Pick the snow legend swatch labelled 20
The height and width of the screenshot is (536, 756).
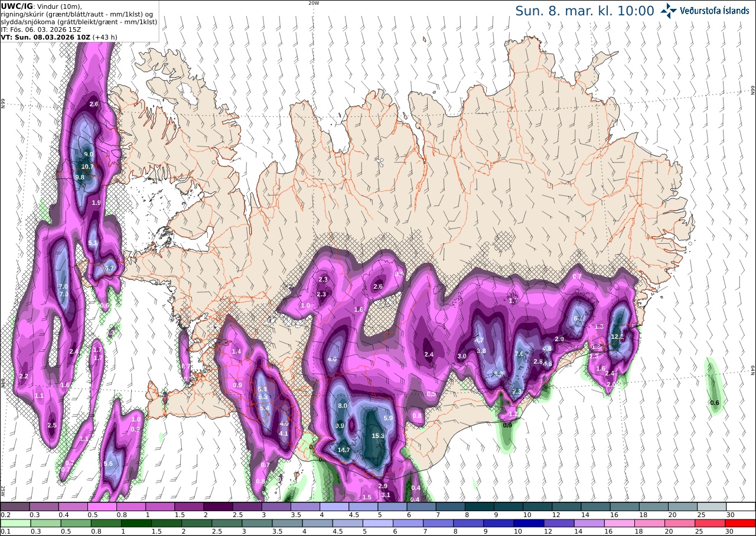click(x=683, y=506)
